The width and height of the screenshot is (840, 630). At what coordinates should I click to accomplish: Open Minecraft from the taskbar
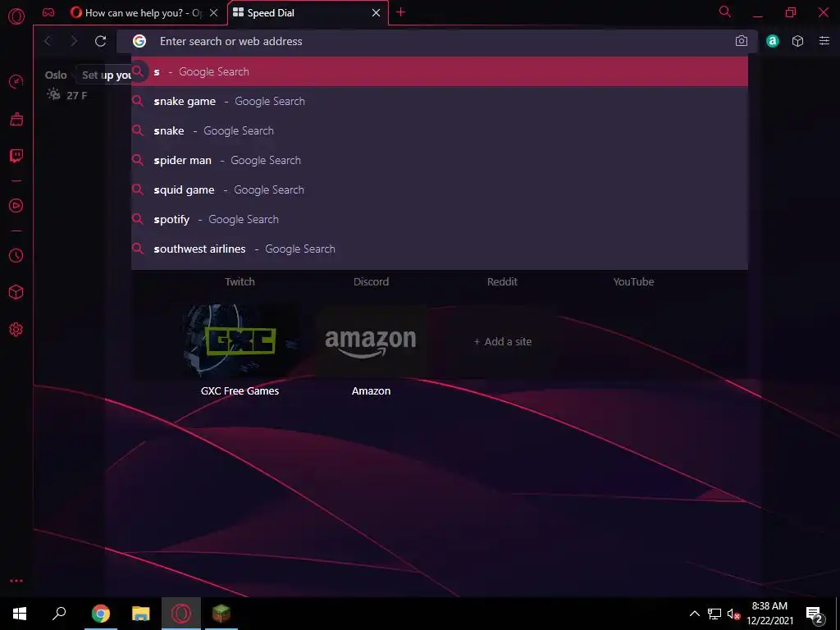pos(221,614)
